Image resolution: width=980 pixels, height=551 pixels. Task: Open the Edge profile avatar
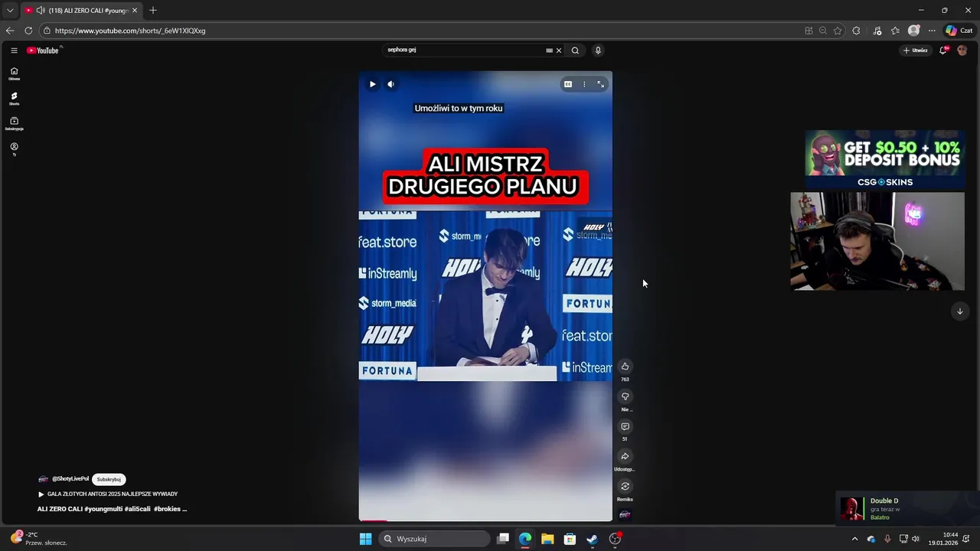[x=913, y=31]
